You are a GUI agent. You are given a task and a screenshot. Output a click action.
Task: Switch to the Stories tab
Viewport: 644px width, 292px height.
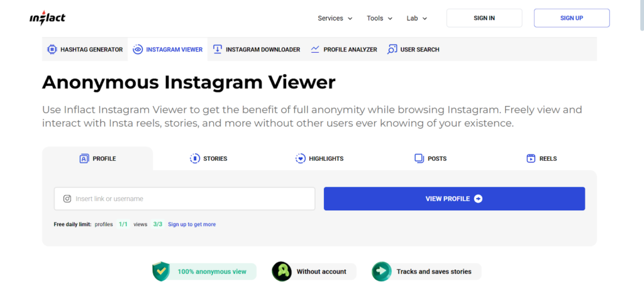(208, 159)
